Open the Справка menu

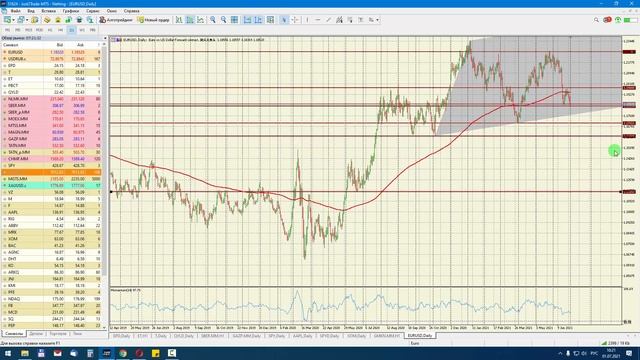click(131, 11)
